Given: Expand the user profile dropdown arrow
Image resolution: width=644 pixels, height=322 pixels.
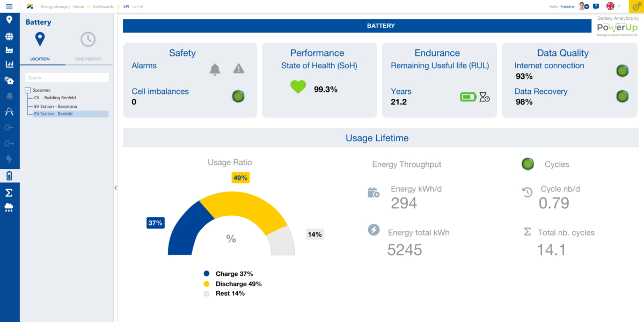Looking at the screenshot, I should 587,7.
